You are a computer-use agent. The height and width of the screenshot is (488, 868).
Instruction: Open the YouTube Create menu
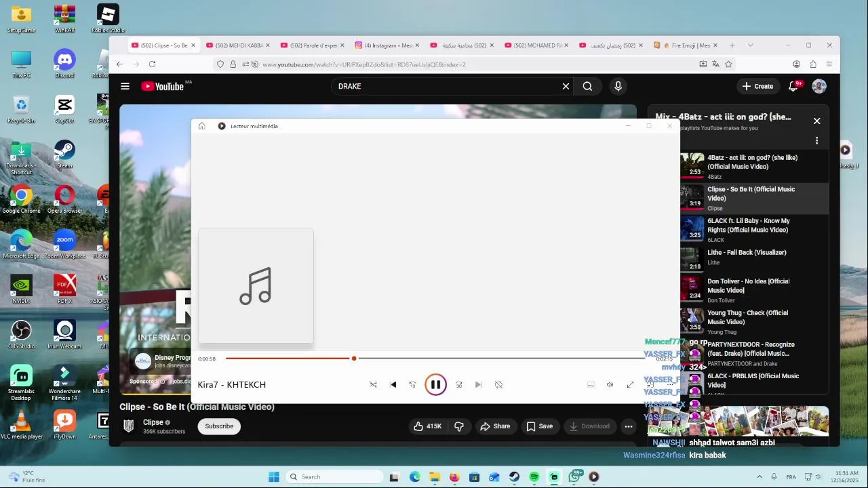point(757,86)
